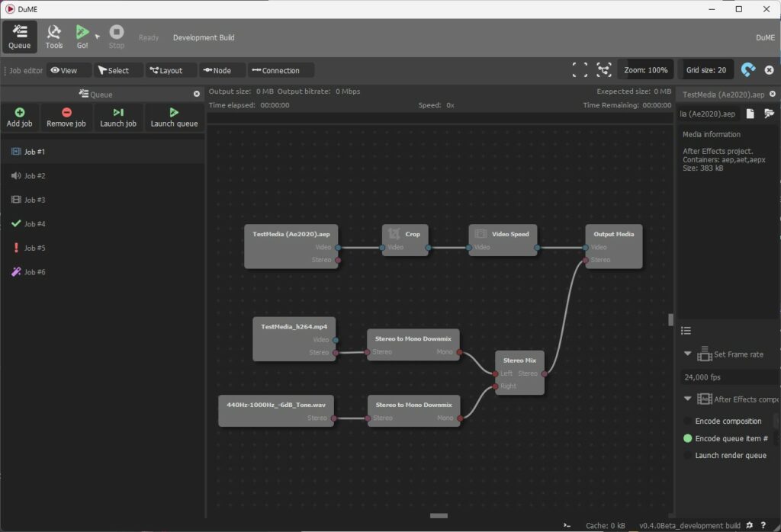
Task: Select Job #4 in the queue list
Action: (34, 224)
